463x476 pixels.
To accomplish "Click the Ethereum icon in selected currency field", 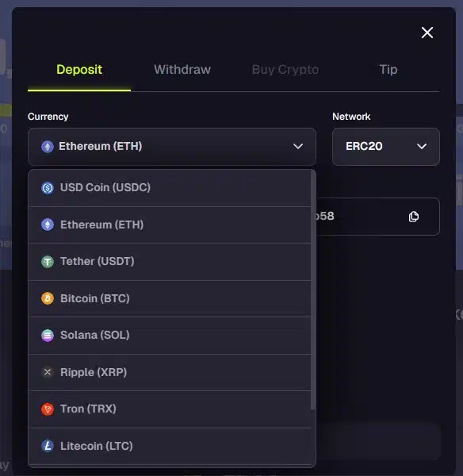I will tap(48, 147).
